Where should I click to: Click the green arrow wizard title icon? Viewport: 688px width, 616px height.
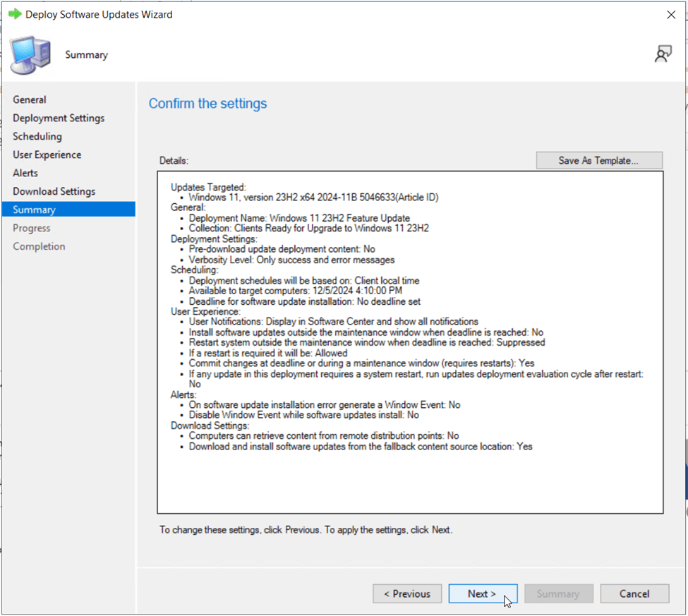14,14
